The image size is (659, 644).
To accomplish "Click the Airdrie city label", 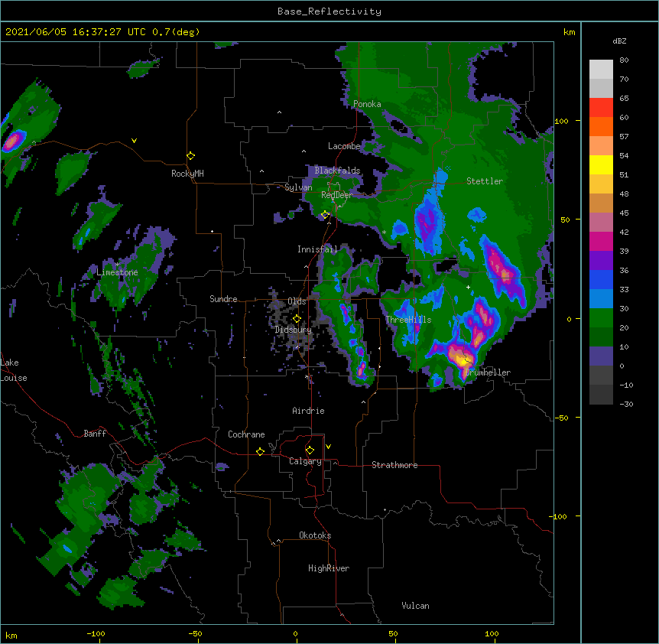I will (x=308, y=411).
